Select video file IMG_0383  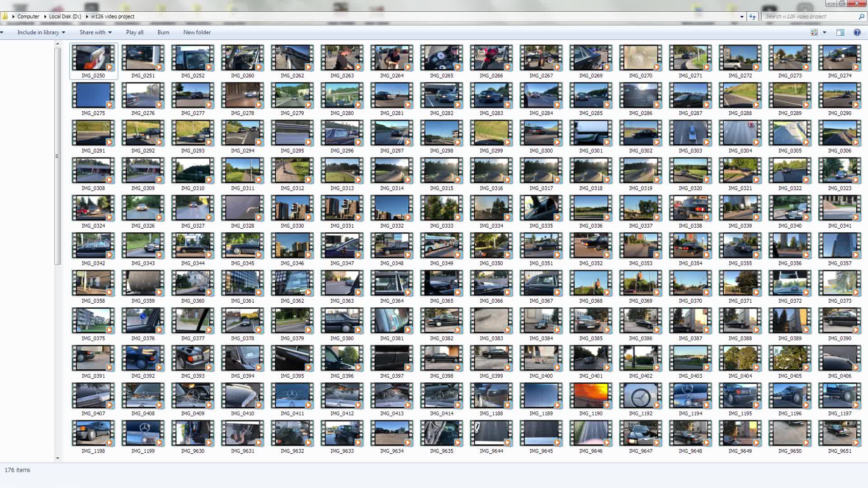491,324
